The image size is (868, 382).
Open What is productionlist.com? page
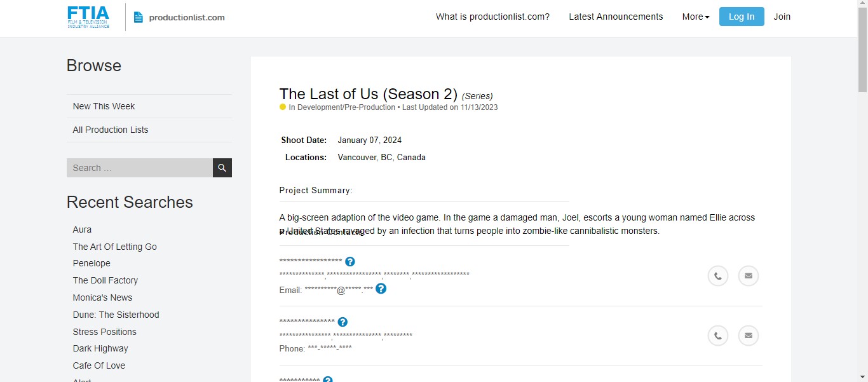(492, 17)
